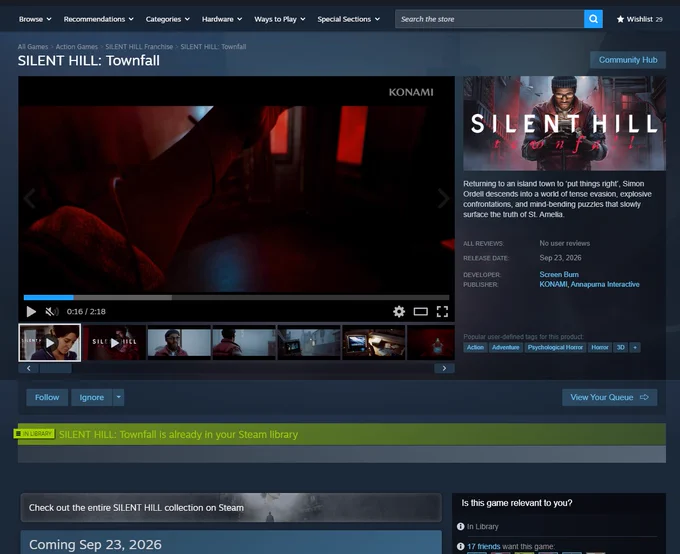Click the Ignore button
Viewport: 680px width, 554px height.
92,397
